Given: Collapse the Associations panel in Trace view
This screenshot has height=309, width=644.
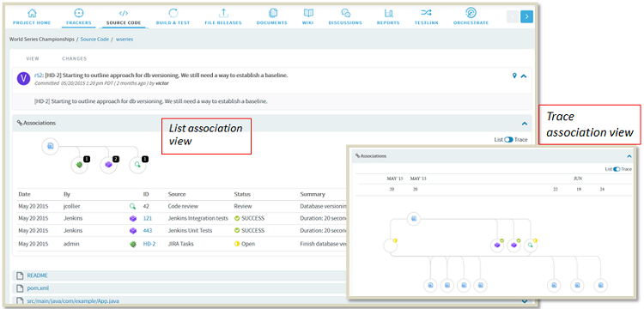Looking at the screenshot, I should [629, 156].
